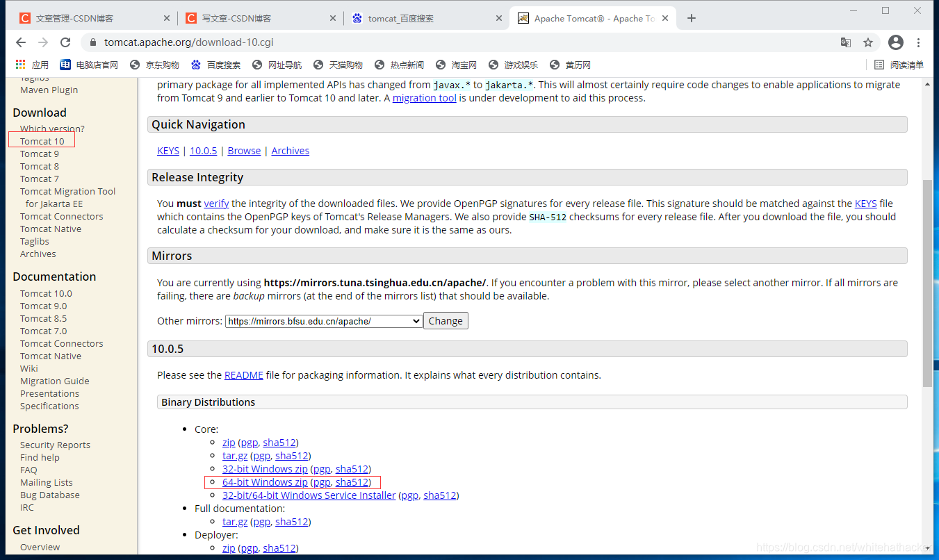
Task: Open the README link
Action: pyautogui.click(x=244, y=375)
